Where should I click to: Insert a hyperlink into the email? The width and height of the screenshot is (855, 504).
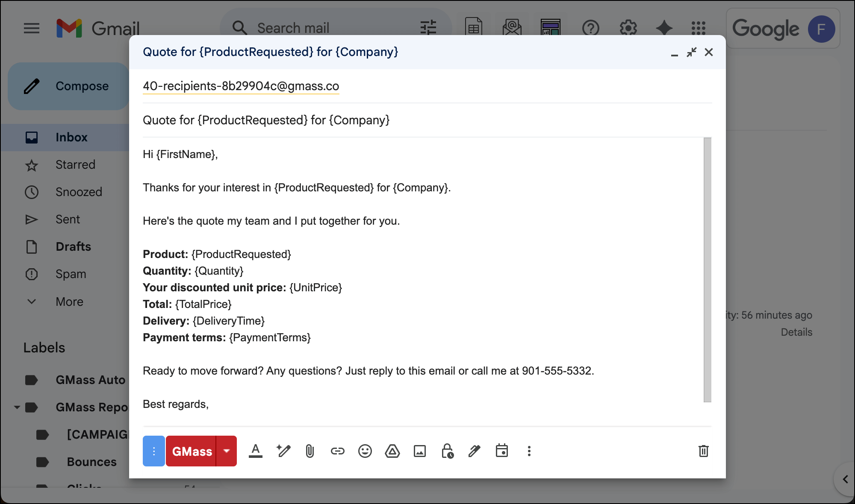(337, 451)
